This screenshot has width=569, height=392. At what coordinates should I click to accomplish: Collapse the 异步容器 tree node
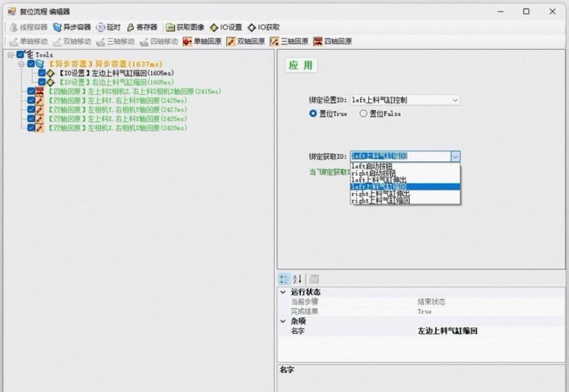click(21, 64)
